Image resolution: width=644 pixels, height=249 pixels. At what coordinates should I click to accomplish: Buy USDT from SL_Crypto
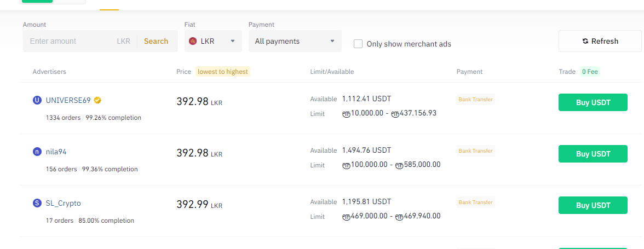[x=593, y=205]
